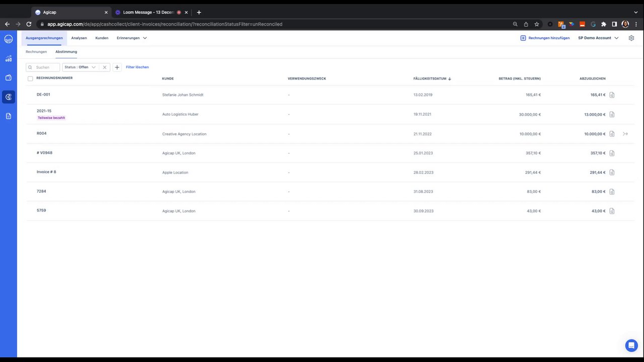Open Chrome extensions puzzle icon
Image resolution: width=644 pixels, height=362 pixels.
click(x=604, y=24)
